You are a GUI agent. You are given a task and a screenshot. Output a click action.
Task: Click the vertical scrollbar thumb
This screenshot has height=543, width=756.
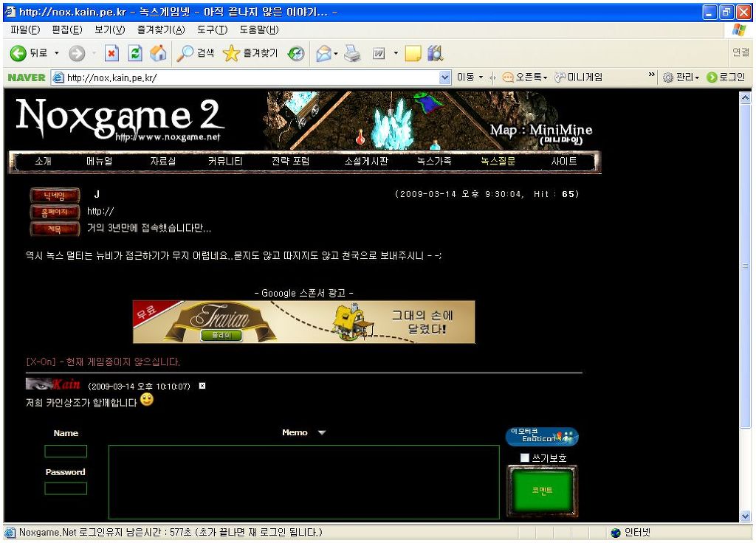(x=746, y=266)
